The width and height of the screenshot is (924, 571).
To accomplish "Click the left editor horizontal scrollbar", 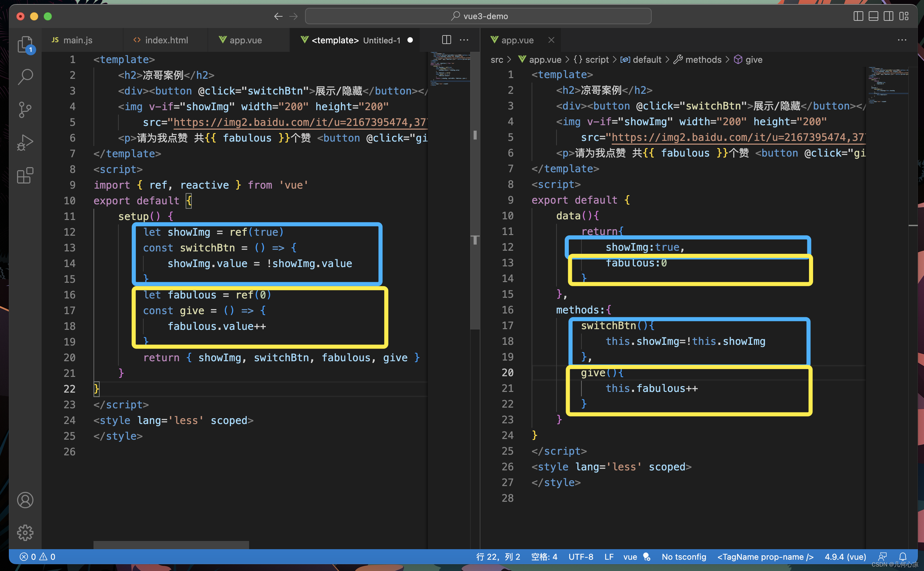I will tap(171, 544).
